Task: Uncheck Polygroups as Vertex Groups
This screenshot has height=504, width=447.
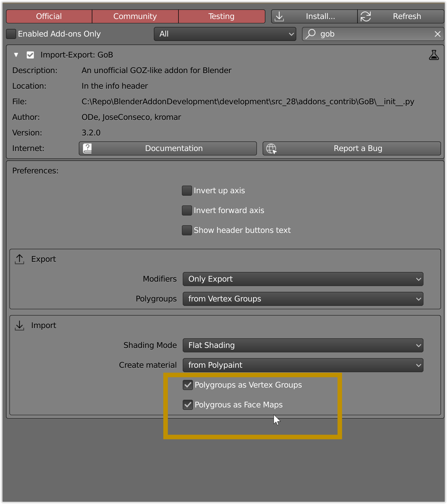Action: click(188, 385)
